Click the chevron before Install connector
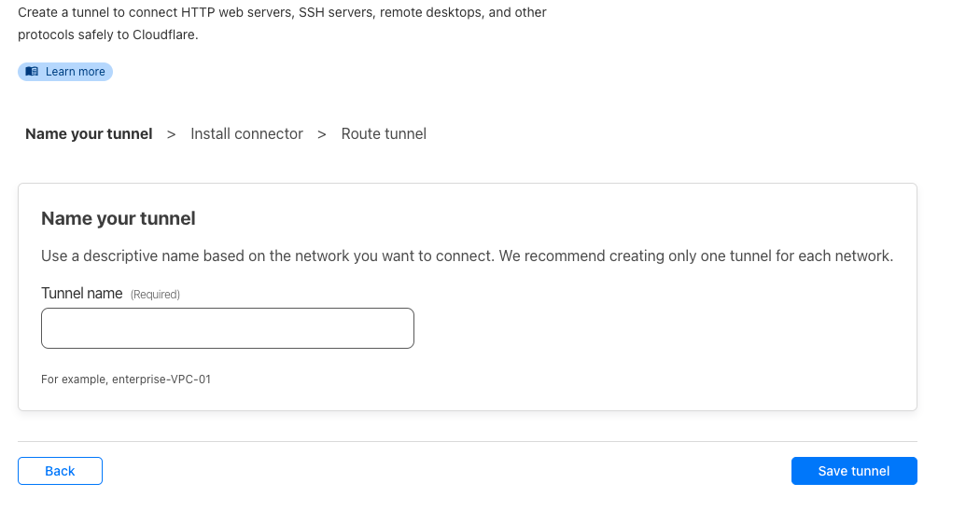This screenshot has width=980, height=511. pyautogui.click(x=171, y=134)
